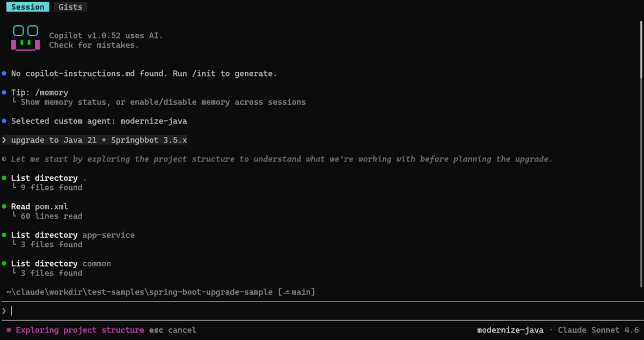This screenshot has width=644, height=340.
Task: Expand the Read pom.xml 60 lines result
Action: tap(47, 211)
